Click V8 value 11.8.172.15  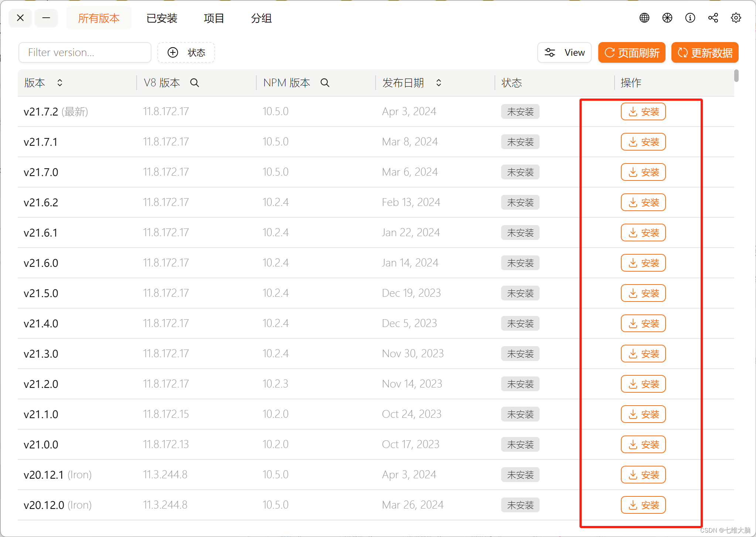click(x=166, y=414)
